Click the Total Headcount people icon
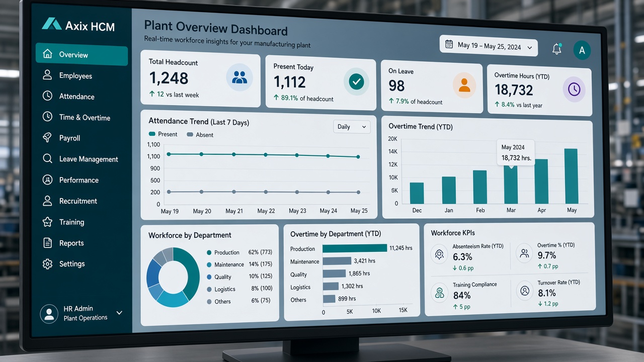Screen dimensions: 644x362 (239, 77)
